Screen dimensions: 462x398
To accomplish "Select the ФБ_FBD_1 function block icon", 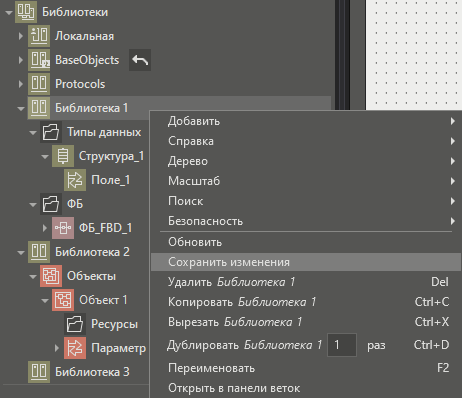I will pos(63,228).
